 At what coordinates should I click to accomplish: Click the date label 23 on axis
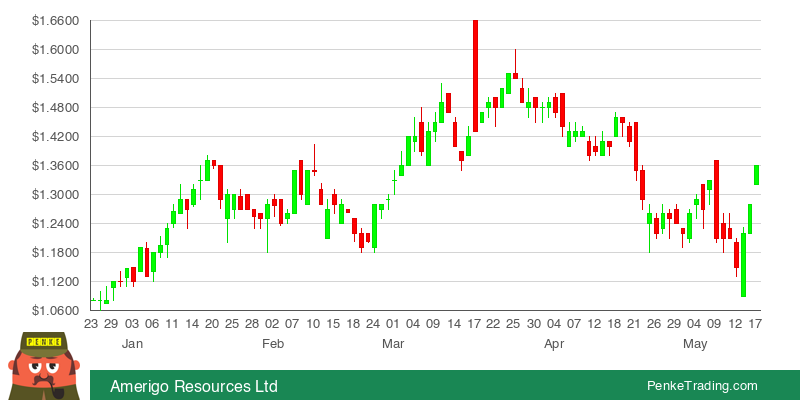coord(91,324)
